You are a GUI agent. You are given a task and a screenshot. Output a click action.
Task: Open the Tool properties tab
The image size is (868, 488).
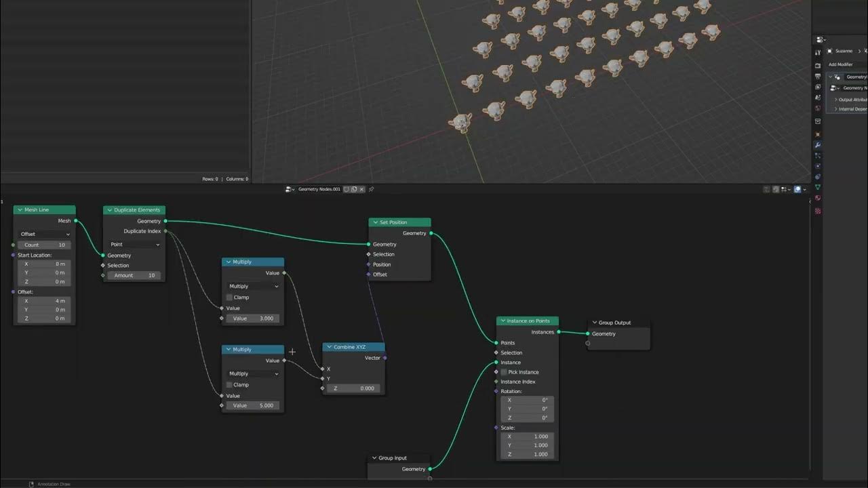818,52
